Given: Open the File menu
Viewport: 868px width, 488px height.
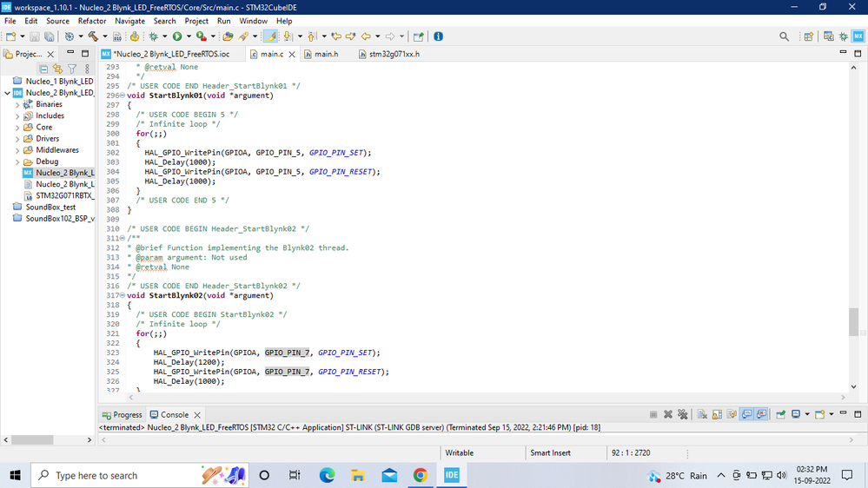Looking at the screenshot, I should pos(10,21).
